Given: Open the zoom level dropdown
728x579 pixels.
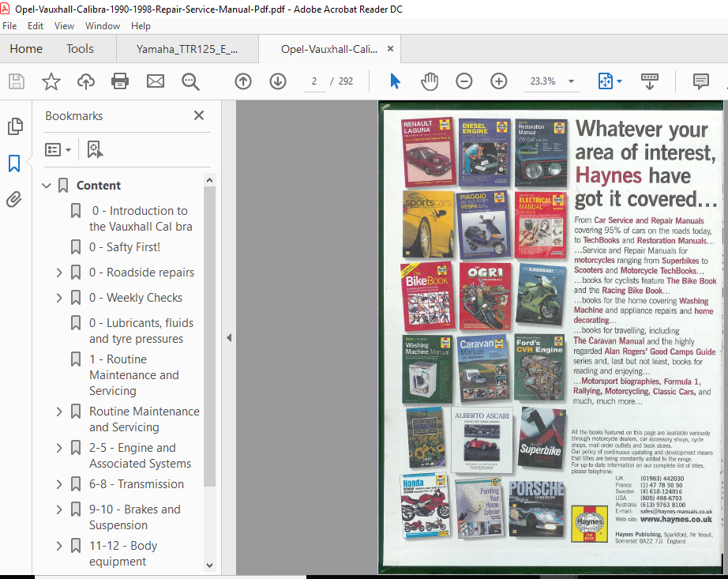Looking at the screenshot, I should [x=571, y=81].
